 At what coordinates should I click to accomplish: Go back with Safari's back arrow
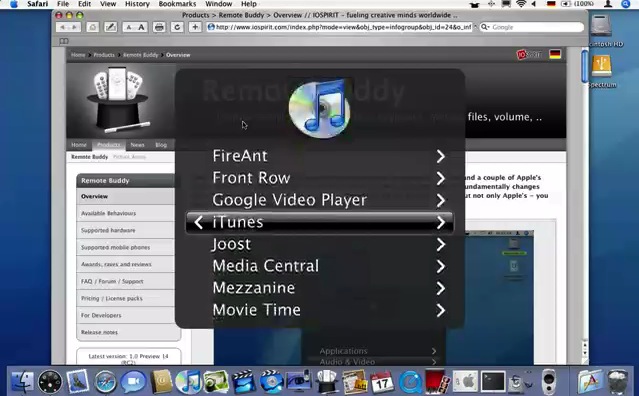click(63, 27)
